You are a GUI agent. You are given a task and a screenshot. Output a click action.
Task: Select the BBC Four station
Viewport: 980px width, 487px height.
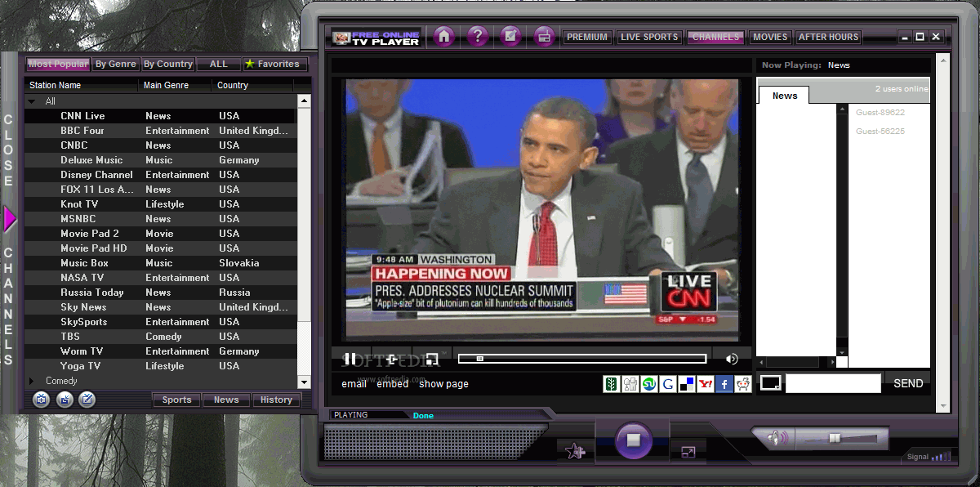pyautogui.click(x=160, y=131)
